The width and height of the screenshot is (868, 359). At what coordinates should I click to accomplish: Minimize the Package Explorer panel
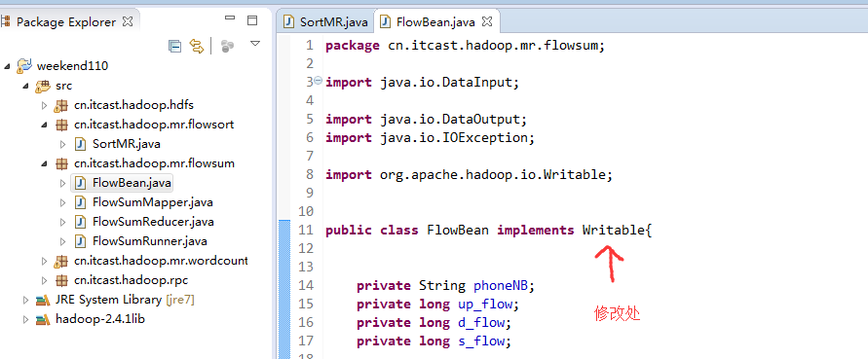(x=230, y=18)
